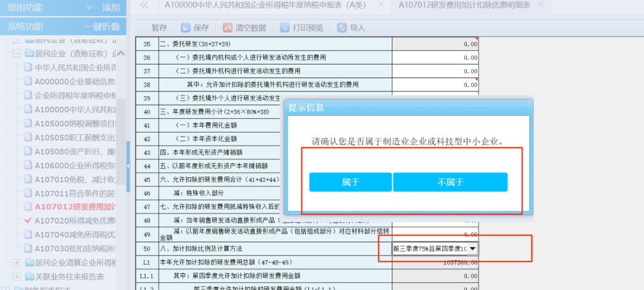This screenshot has height=290, width=644.
Task: Switch to the A100000 annual tax return tab
Action: (x=265, y=5)
